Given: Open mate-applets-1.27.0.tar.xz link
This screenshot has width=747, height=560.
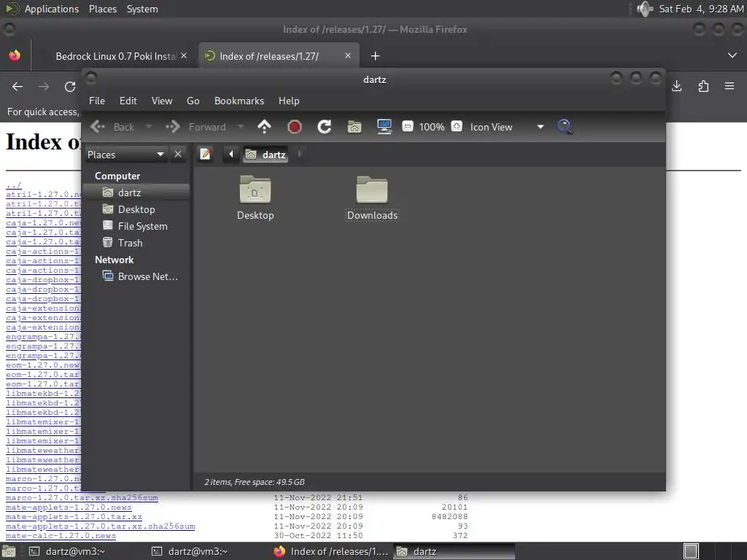Looking at the screenshot, I should (74, 517).
